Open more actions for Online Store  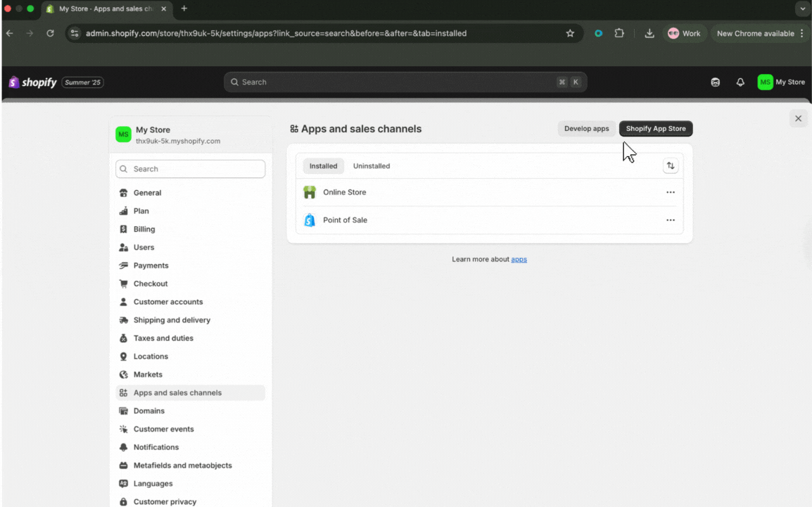click(670, 192)
